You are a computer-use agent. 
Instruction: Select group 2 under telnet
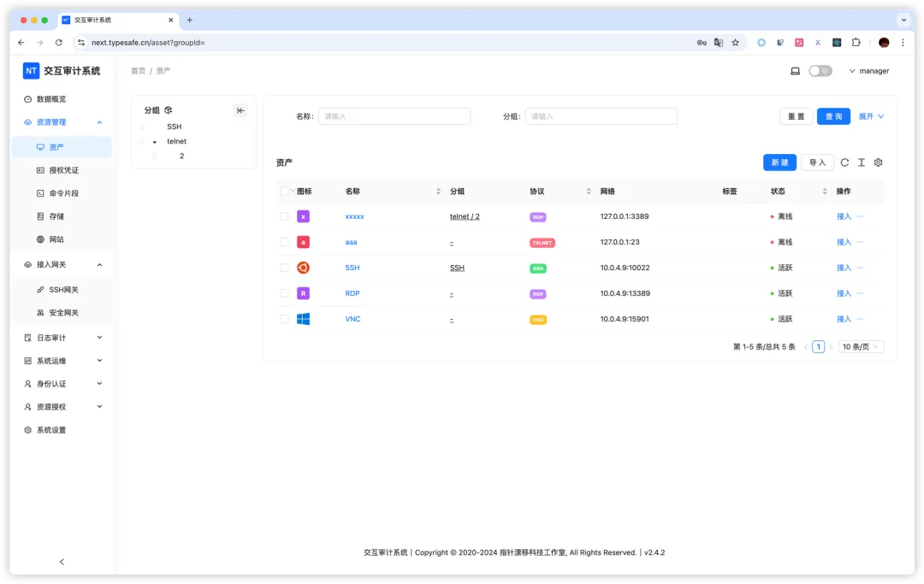(x=181, y=156)
